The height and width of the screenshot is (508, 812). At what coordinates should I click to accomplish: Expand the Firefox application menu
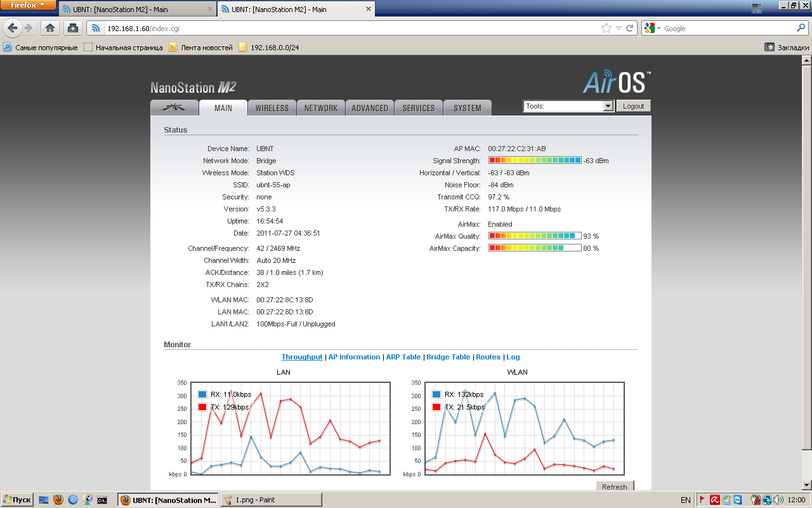(x=28, y=5)
